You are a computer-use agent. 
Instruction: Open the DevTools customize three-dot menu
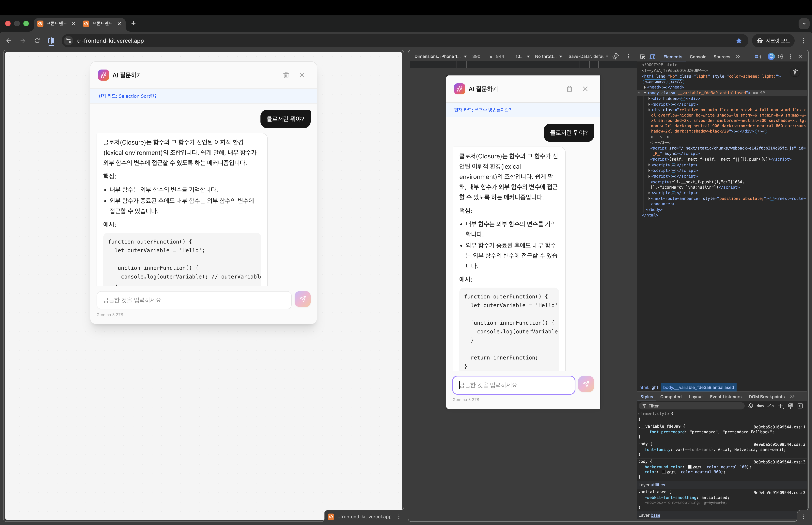790,57
